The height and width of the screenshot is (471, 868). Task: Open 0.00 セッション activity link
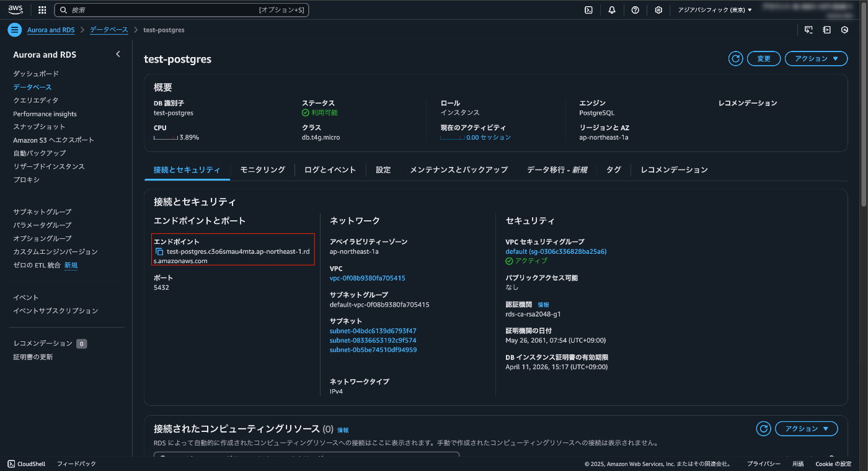pos(489,137)
